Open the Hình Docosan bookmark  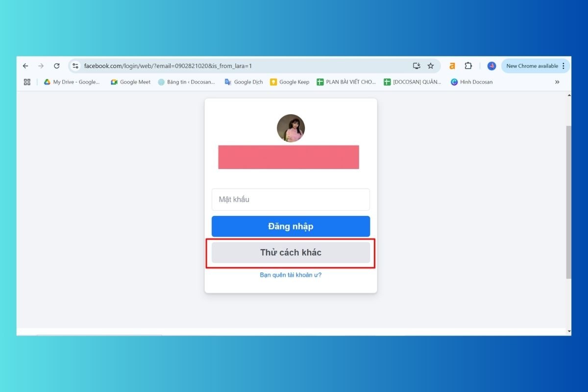click(x=472, y=82)
